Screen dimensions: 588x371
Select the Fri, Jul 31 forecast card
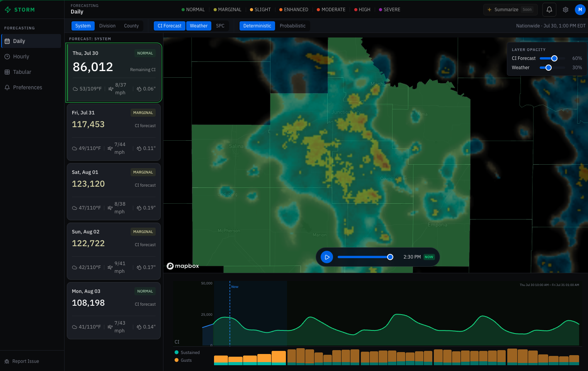(x=114, y=132)
